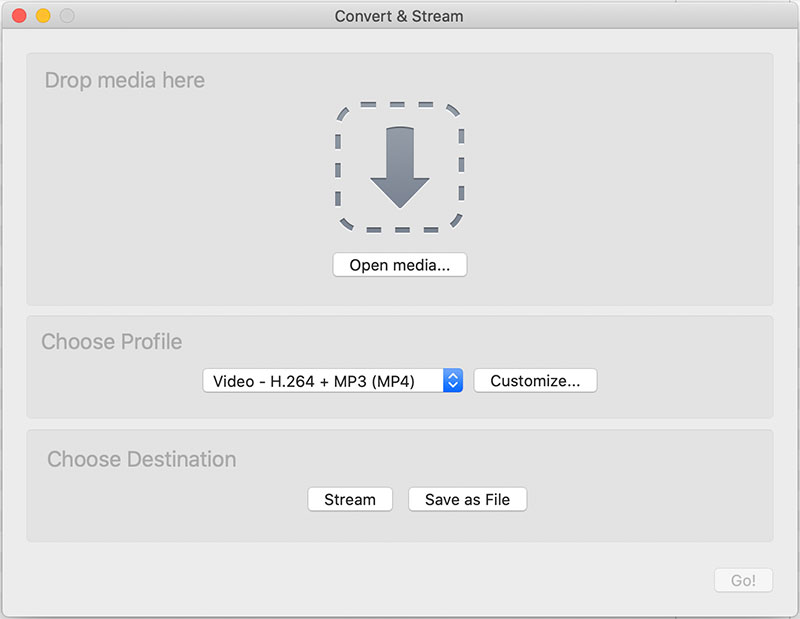Screen dimensions: 800x619
Task: Minimize window with the yellow button
Action: pos(43,16)
